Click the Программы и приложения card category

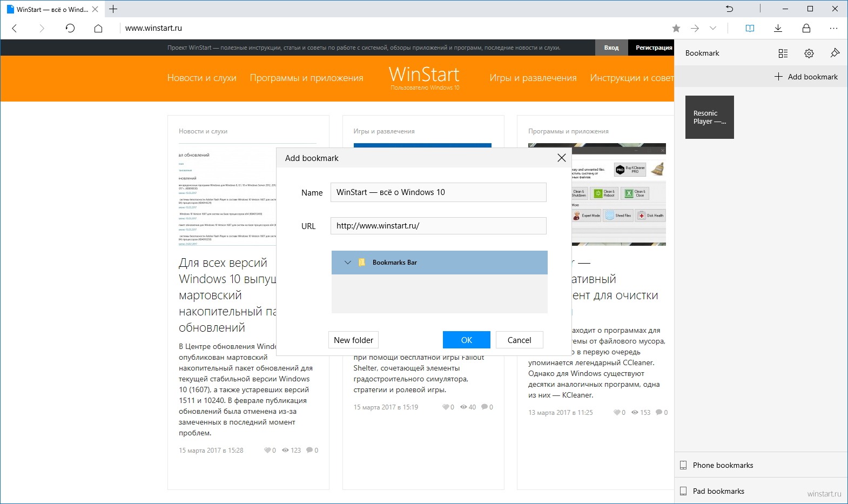(x=568, y=131)
